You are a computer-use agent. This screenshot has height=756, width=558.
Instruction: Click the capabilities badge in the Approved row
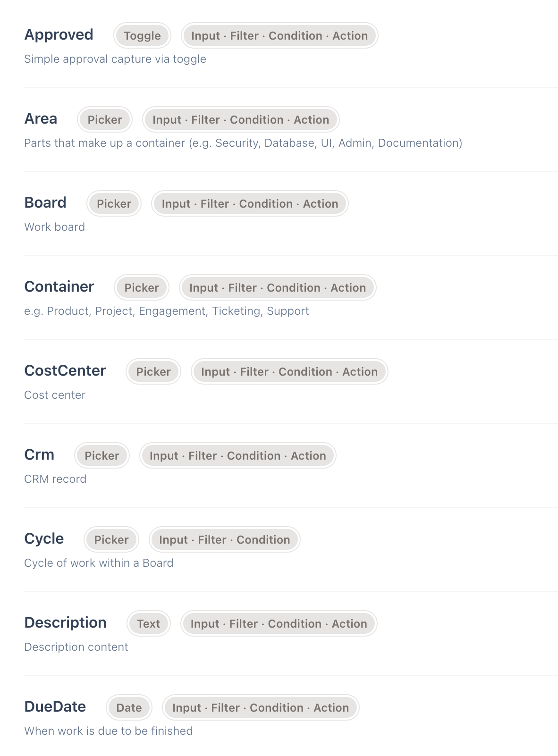pos(279,36)
